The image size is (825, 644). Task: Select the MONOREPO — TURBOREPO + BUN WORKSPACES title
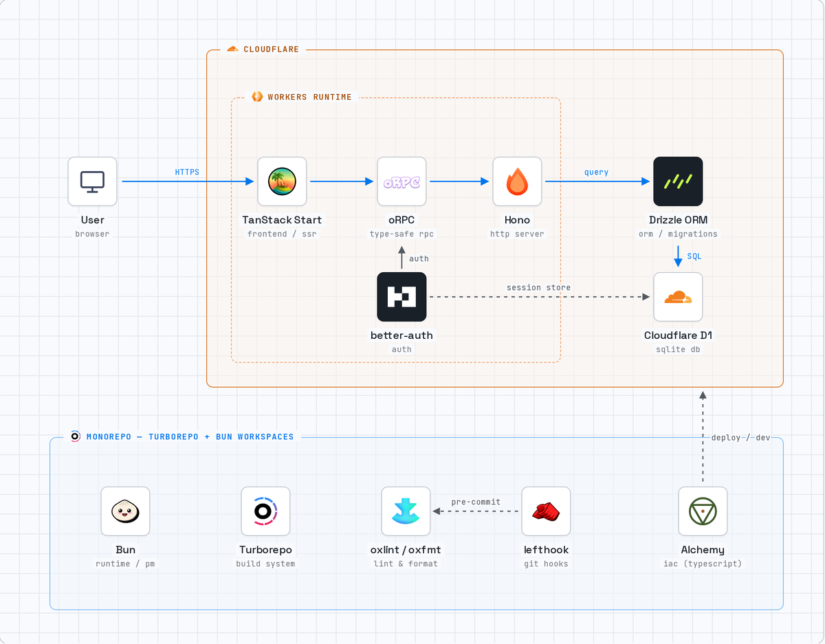click(190, 436)
